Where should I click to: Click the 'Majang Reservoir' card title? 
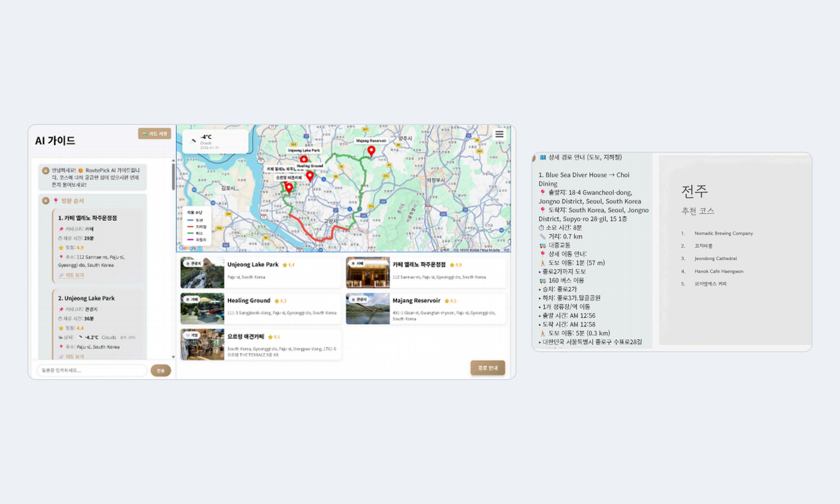click(416, 301)
